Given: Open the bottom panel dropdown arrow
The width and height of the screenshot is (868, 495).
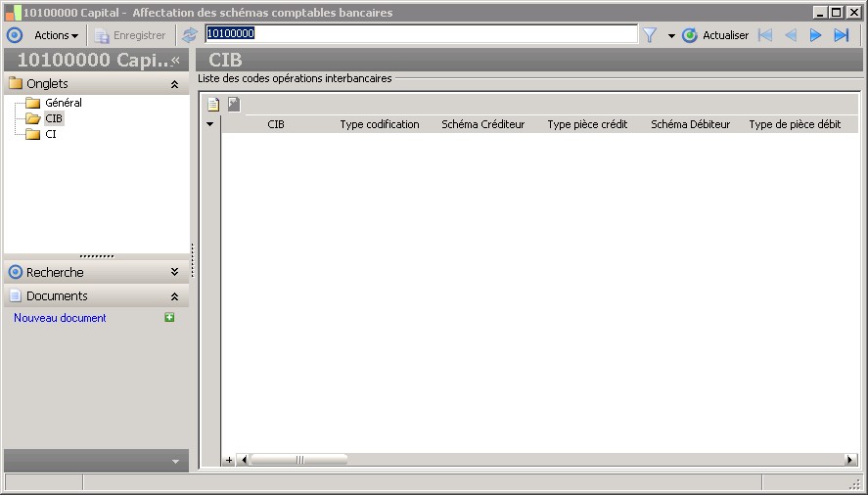Looking at the screenshot, I should [x=175, y=461].
